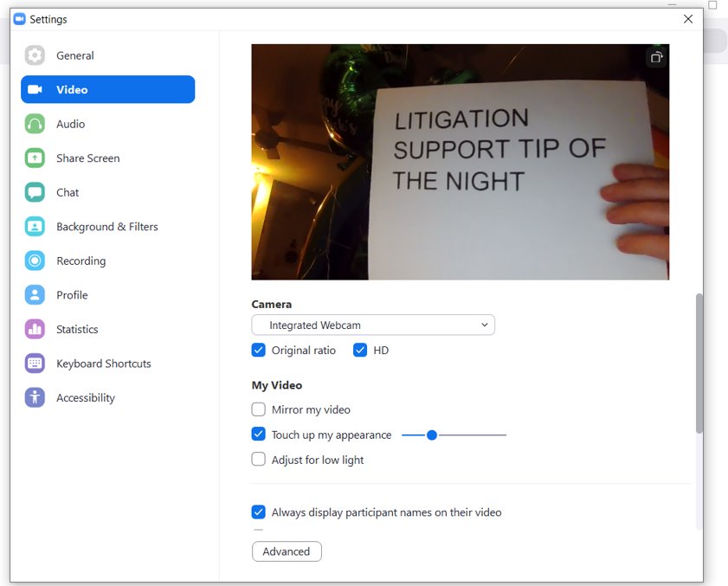This screenshot has height=586, width=728.
Task: Click the Keyboard Shortcuts keyboard icon
Action: (35, 364)
